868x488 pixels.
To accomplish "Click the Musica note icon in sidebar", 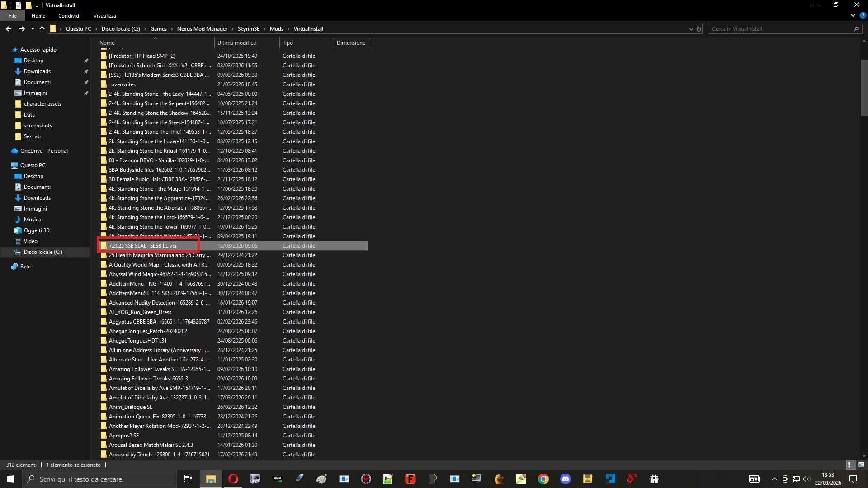I will point(18,220).
